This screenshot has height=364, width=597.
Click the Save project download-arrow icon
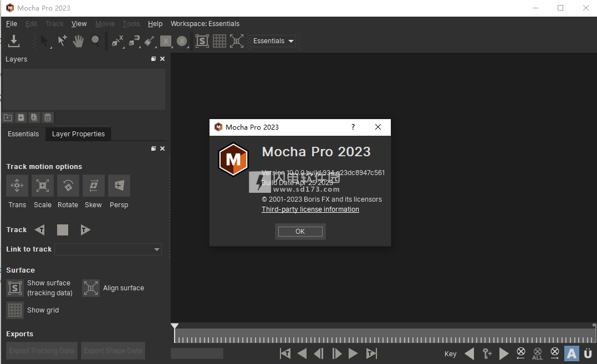click(x=14, y=40)
